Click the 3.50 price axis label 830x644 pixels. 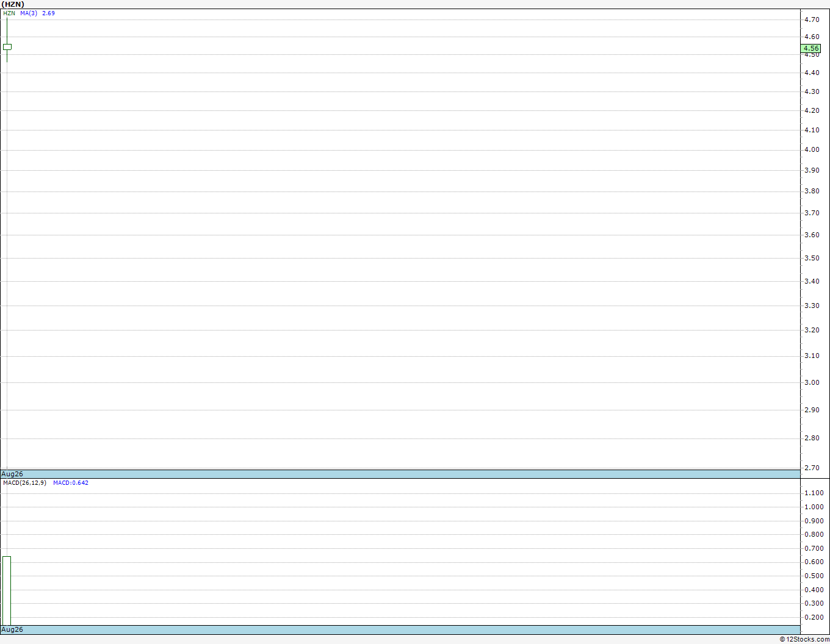(812, 258)
